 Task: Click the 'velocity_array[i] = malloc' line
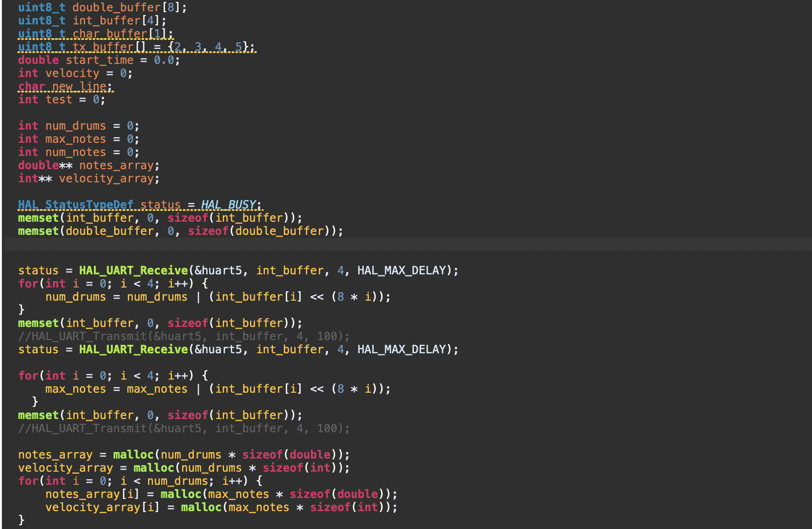(221, 507)
